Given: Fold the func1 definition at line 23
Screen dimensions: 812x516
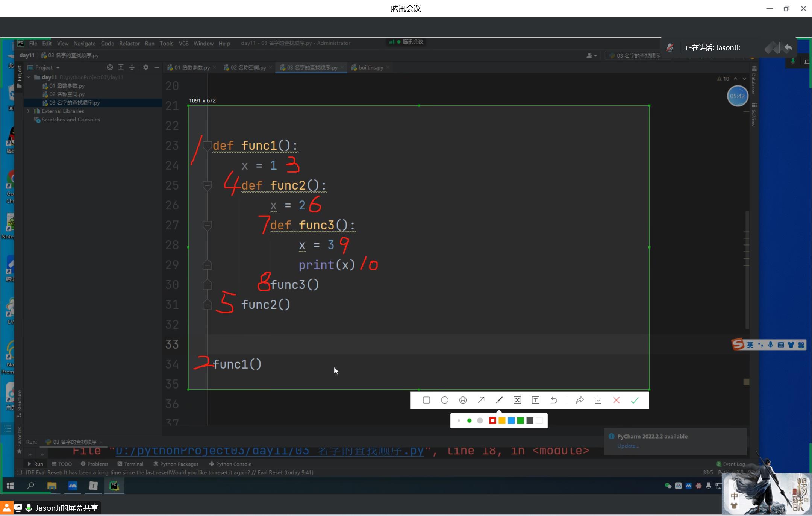Looking at the screenshot, I should click(x=207, y=146).
